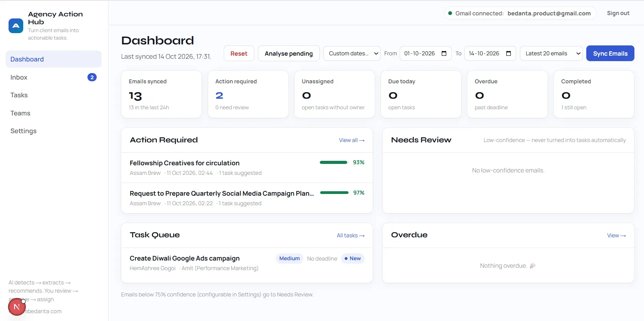
Task: Click the bedanta.product@gmail.com account text
Action: [549, 13]
